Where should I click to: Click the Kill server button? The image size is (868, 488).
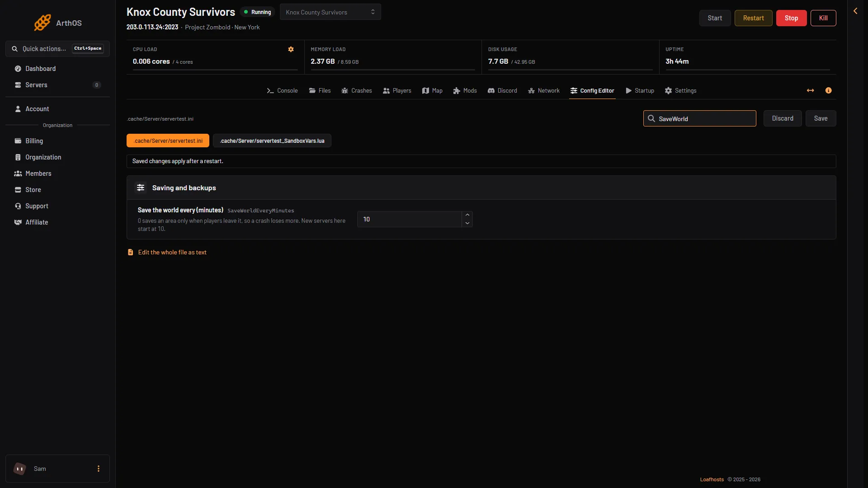(x=823, y=18)
